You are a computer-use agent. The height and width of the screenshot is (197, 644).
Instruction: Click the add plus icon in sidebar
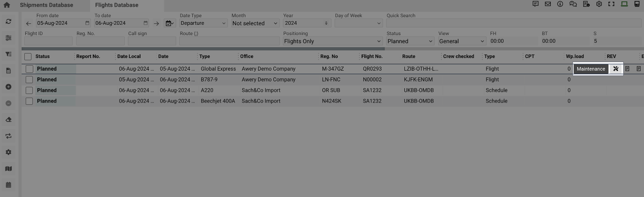point(8,87)
